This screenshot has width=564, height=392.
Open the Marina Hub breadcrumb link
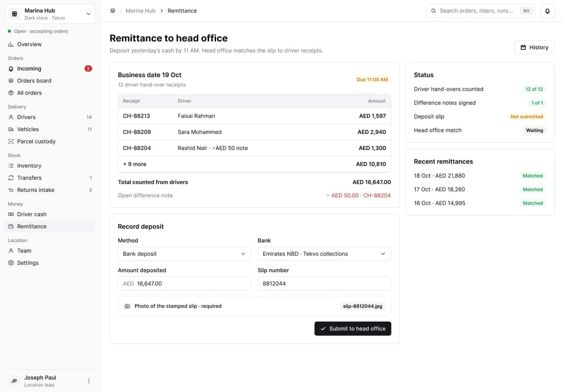tap(141, 11)
